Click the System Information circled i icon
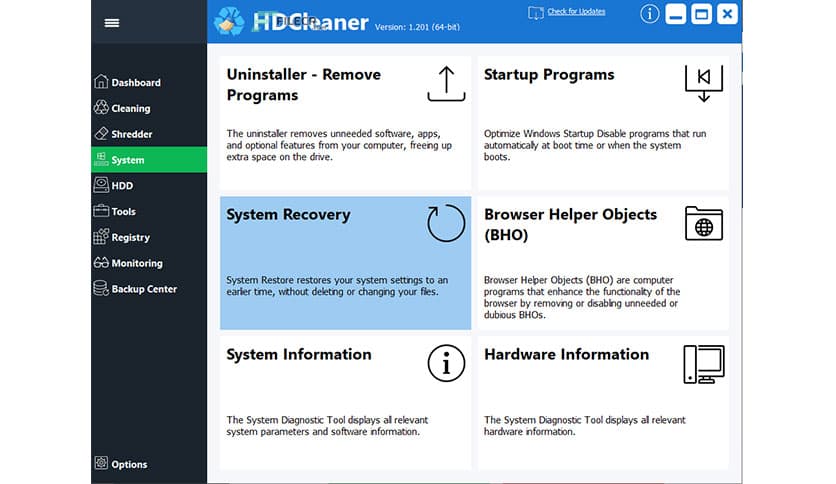Image resolution: width=836 pixels, height=484 pixels. [446, 363]
